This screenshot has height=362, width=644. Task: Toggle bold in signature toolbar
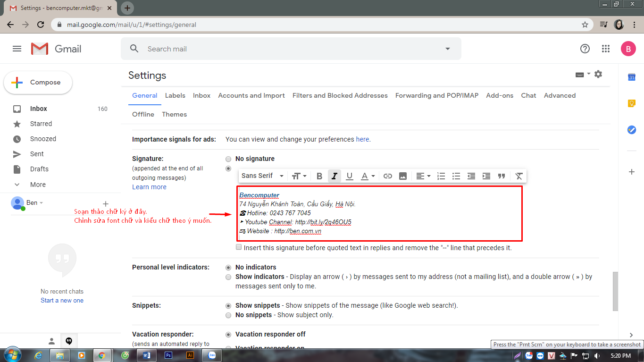[x=319, y=176]
